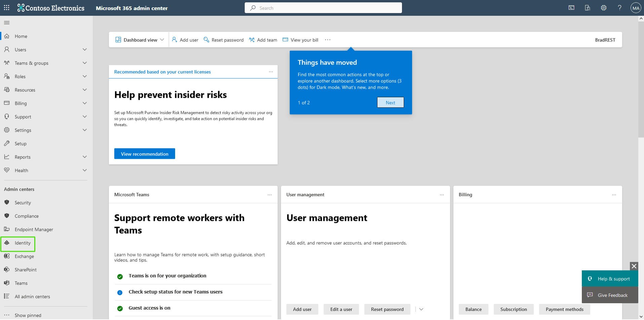The width and height of the screenshot is (644, 320).
Task: Click Next in Things have moved tooltip
Action: pyautogui.click(x=390, y=103)
